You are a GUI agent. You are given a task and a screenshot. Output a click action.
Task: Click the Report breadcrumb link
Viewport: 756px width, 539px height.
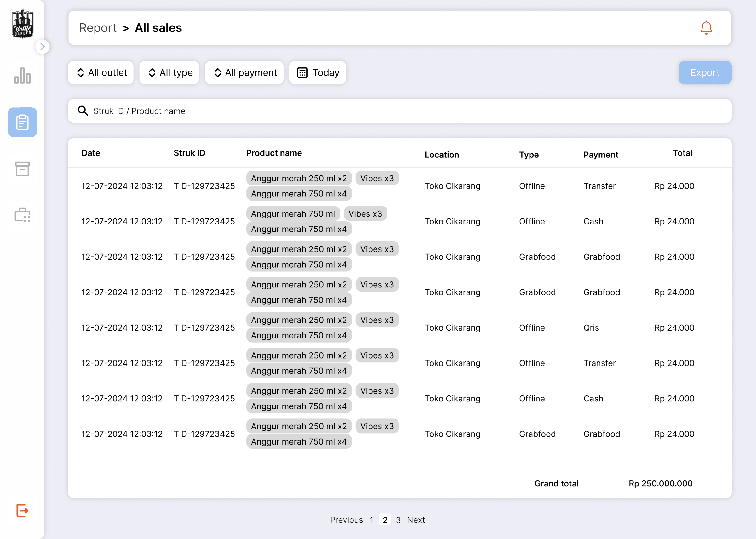98,28
